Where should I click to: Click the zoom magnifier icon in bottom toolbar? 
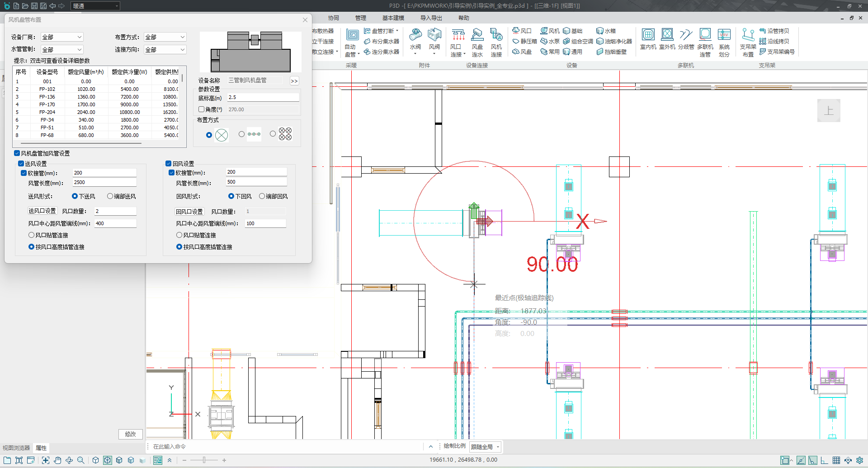click(81, 460)
